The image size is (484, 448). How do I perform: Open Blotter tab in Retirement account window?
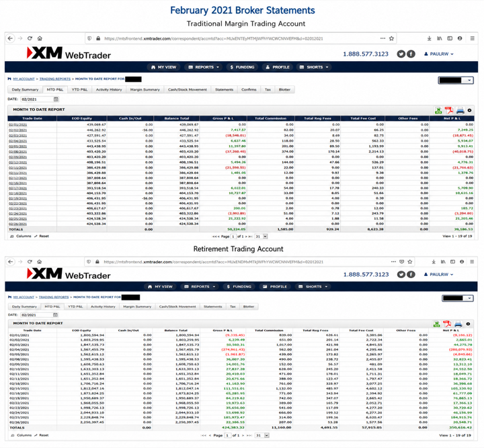249,307
